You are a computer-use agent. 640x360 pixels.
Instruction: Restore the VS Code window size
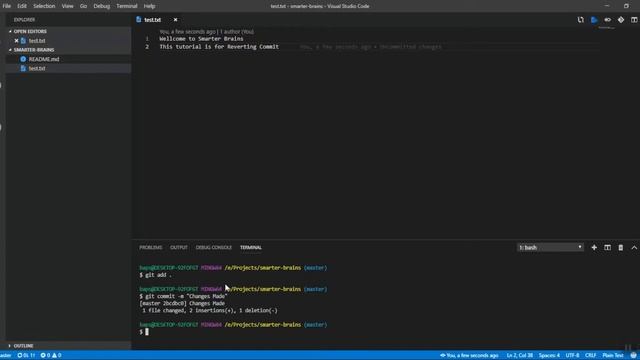tap(626, 6)
